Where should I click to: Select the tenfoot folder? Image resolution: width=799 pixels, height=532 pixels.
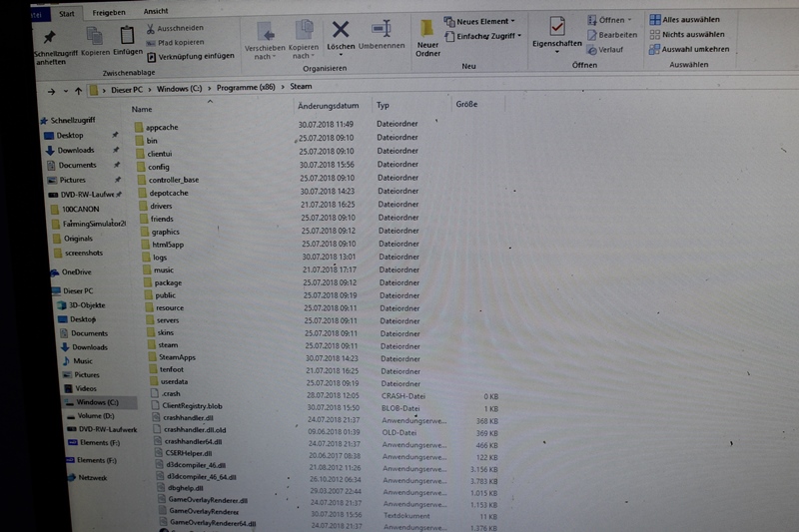(x=166, y=370)
